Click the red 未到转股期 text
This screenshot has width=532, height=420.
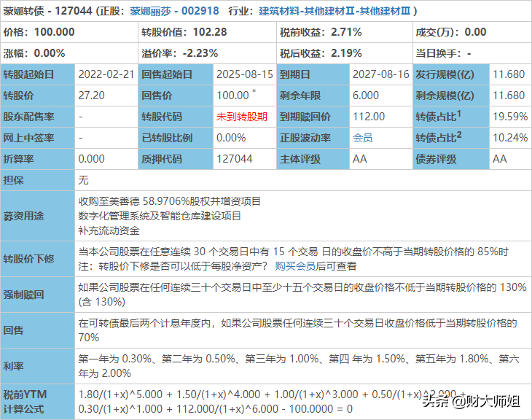(x=242, y=117)
